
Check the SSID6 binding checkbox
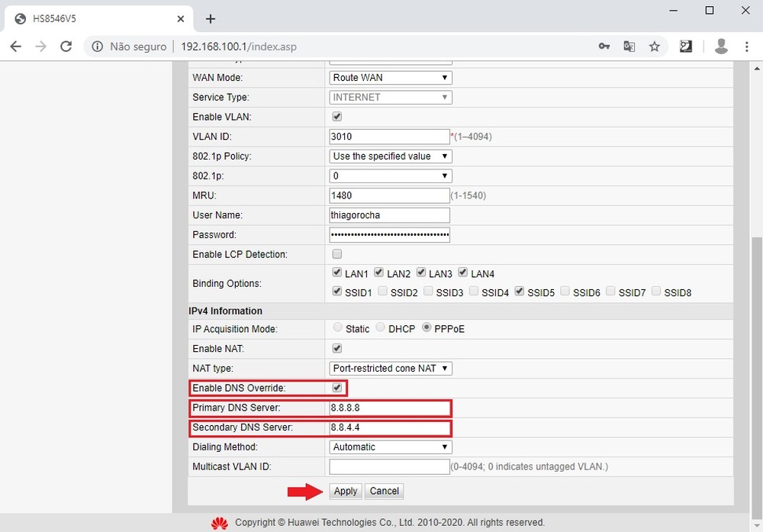(x=565, y=291)
